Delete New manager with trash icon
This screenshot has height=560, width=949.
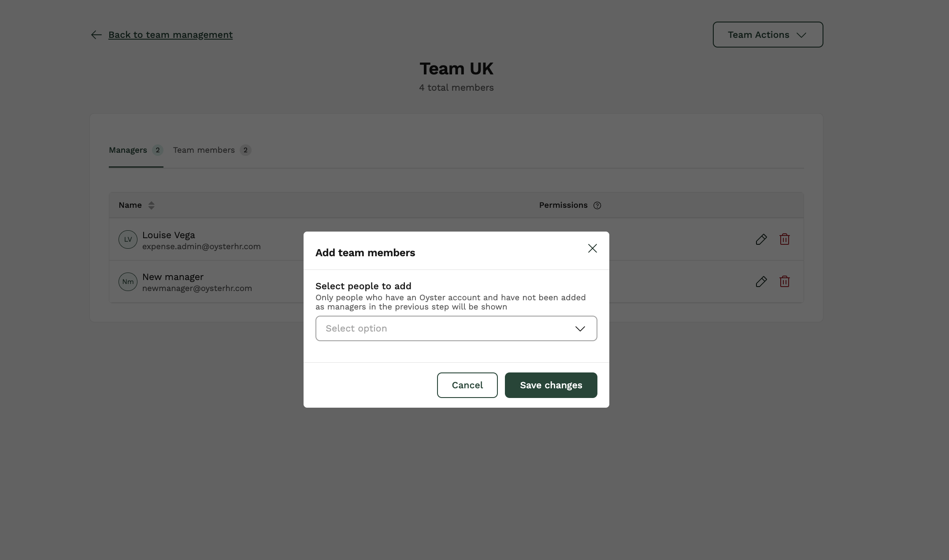pyautogui.click(x=784, y=281)
